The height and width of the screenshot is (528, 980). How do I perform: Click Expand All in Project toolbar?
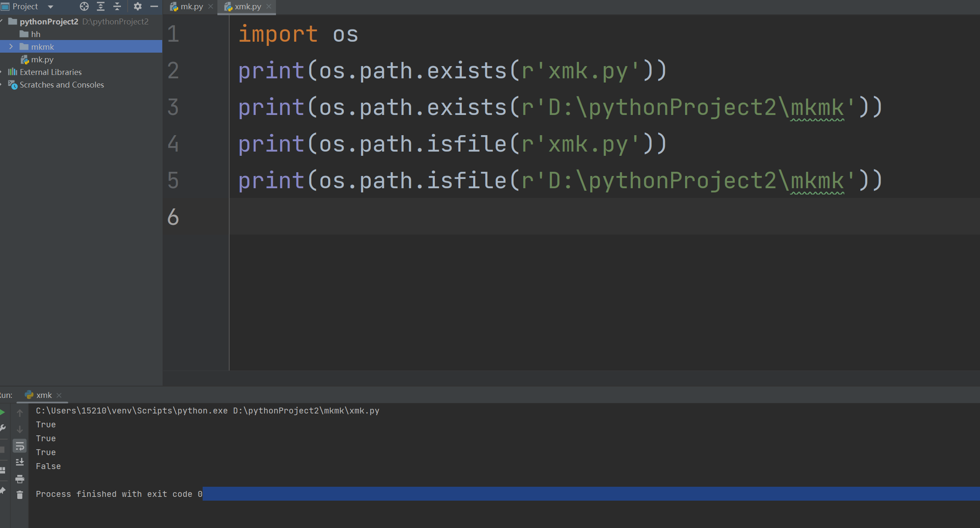101,6
